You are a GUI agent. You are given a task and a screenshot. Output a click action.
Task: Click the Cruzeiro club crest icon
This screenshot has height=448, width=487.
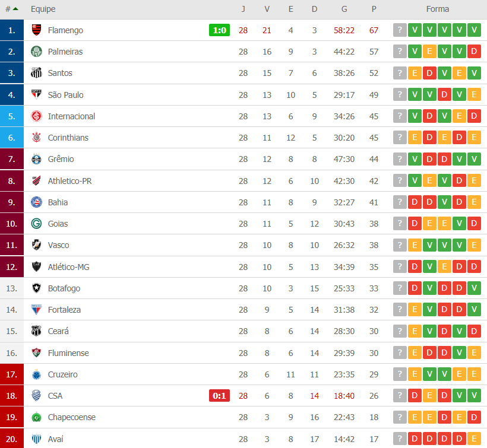[x=37, y=374]
